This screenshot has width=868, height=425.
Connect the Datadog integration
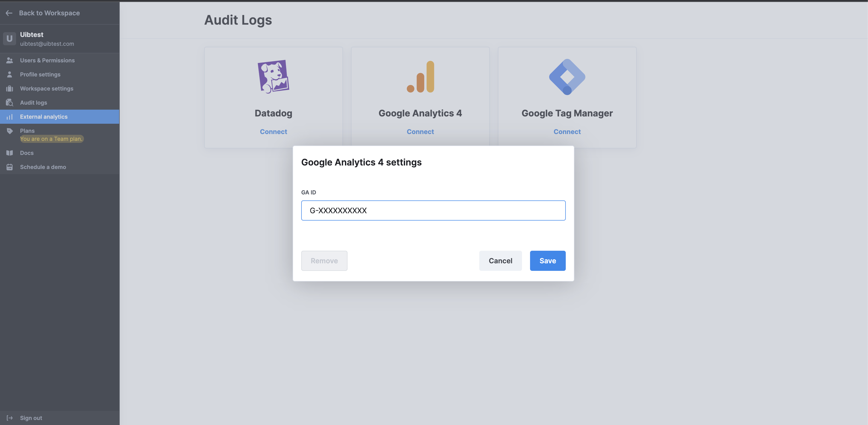(273, 132)
